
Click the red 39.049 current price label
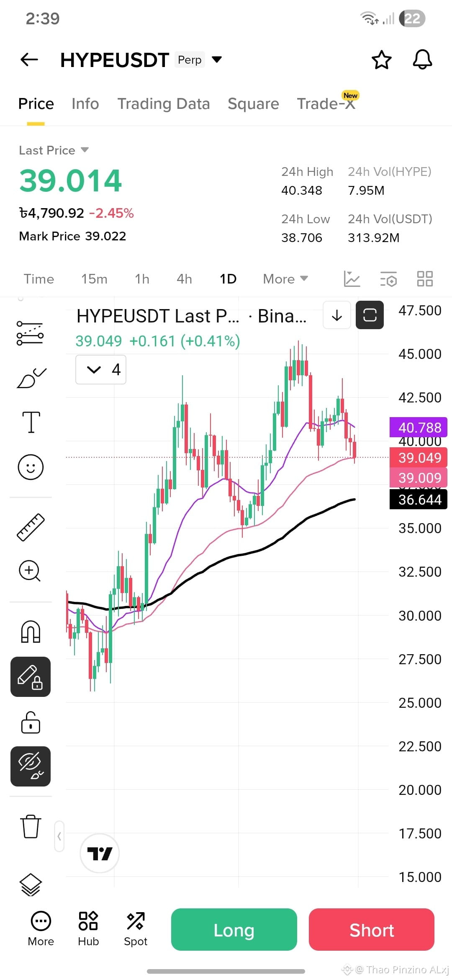coord(419,457)
